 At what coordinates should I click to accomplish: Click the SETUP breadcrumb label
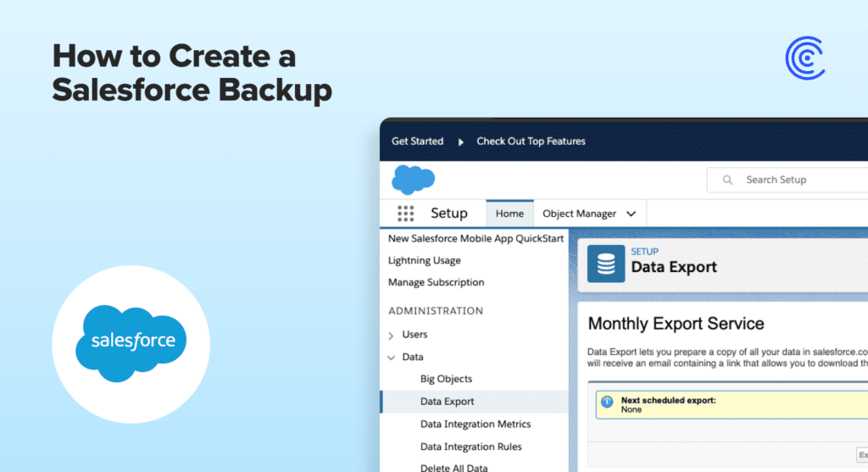coord(644,251)
